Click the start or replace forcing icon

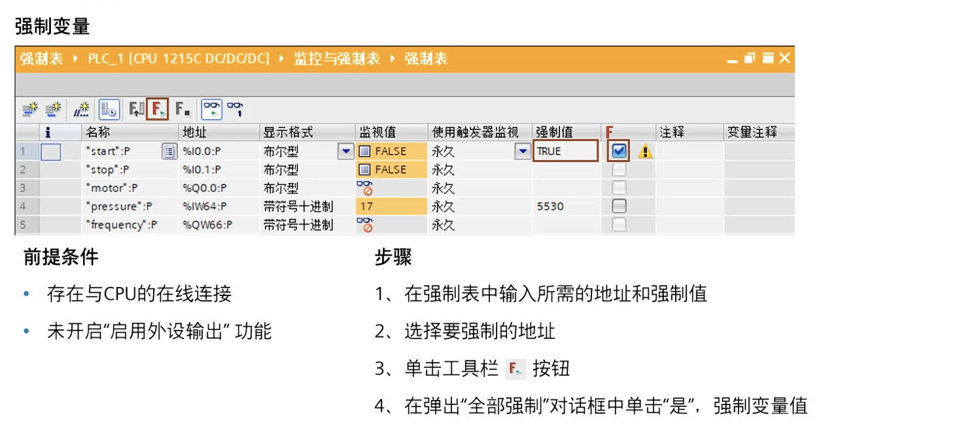[158, 109]
